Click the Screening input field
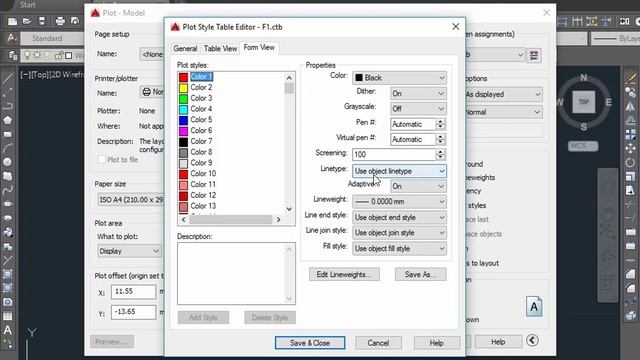The width and height of the screenshot is (640, 360). point(394,154)
